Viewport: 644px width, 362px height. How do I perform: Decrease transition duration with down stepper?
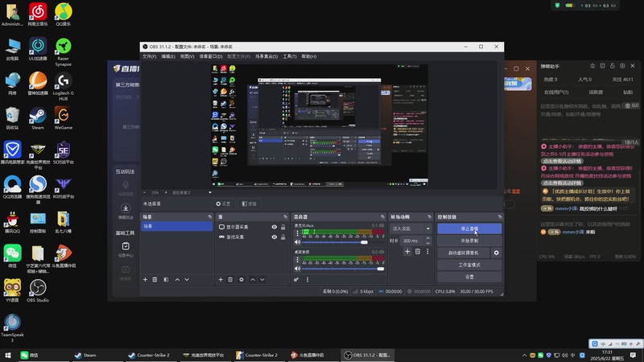point(428,243)
